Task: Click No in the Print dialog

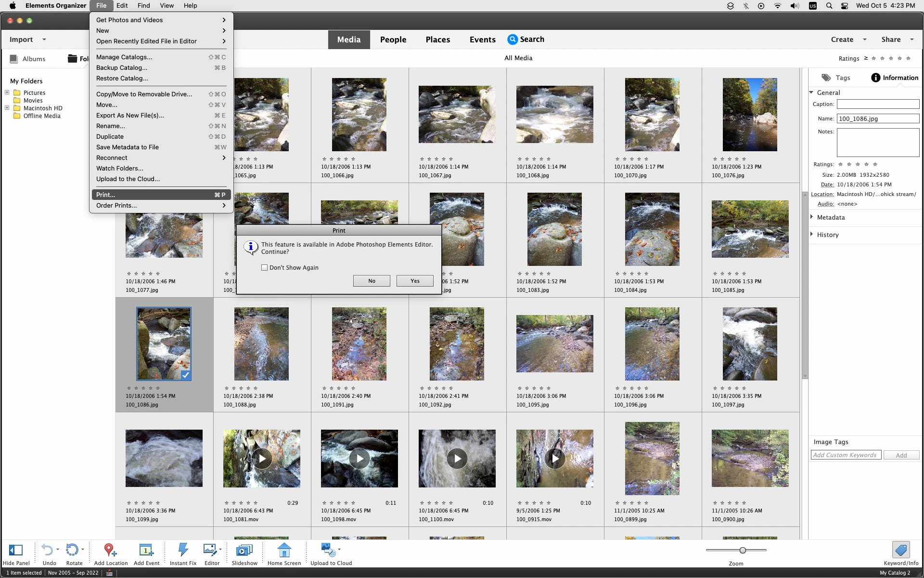Action: pyautogui.click(x=372, y=281)
